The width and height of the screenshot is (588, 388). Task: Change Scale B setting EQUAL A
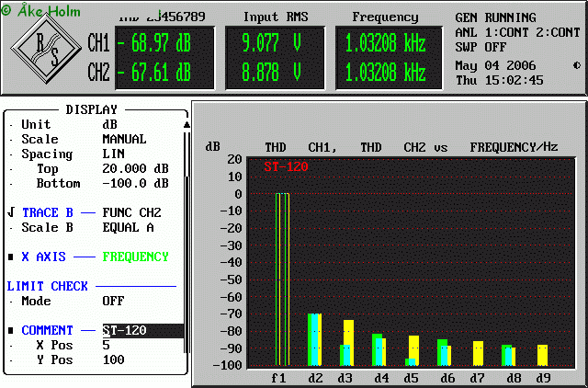(x=128, y=227)
